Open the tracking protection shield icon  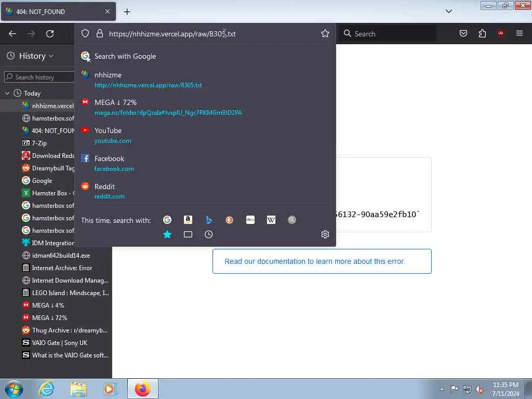coord(85,33)
